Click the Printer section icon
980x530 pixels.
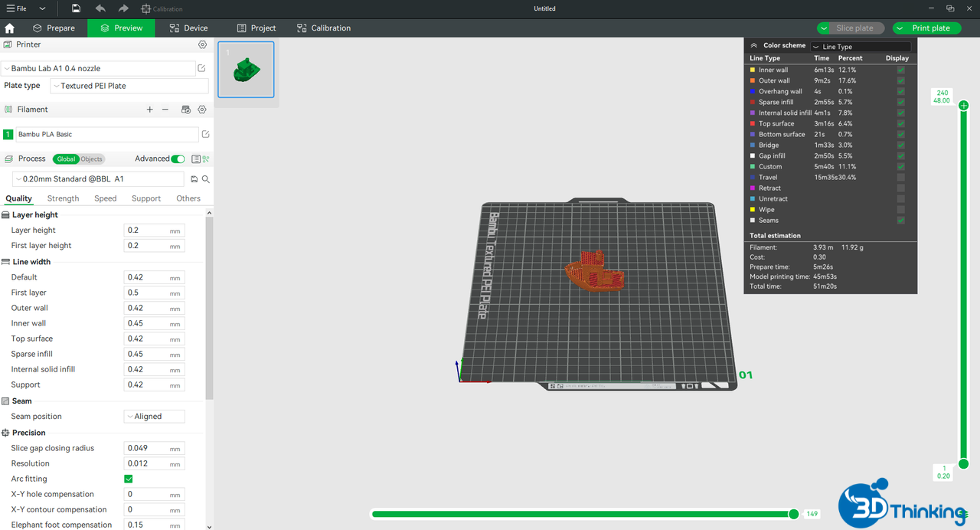[x=8, y=45]
